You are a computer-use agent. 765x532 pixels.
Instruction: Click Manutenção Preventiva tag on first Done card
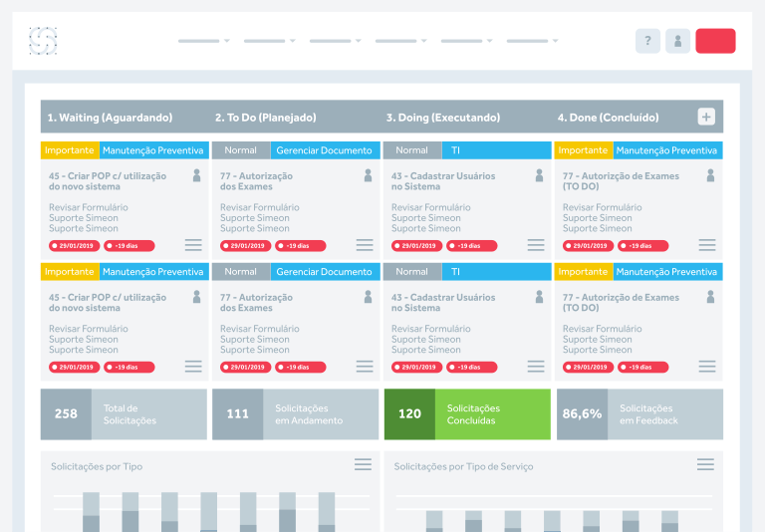(x=667, y=150)
